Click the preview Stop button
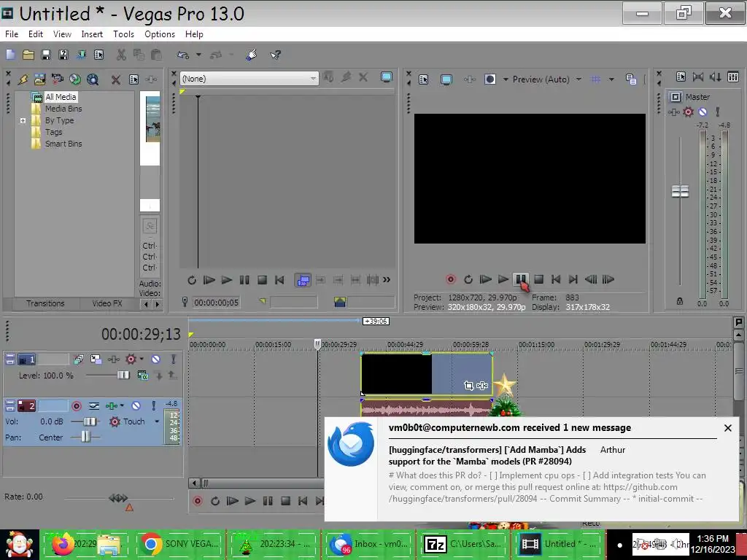The image size is (747, 560). click(x=538, y=279)
